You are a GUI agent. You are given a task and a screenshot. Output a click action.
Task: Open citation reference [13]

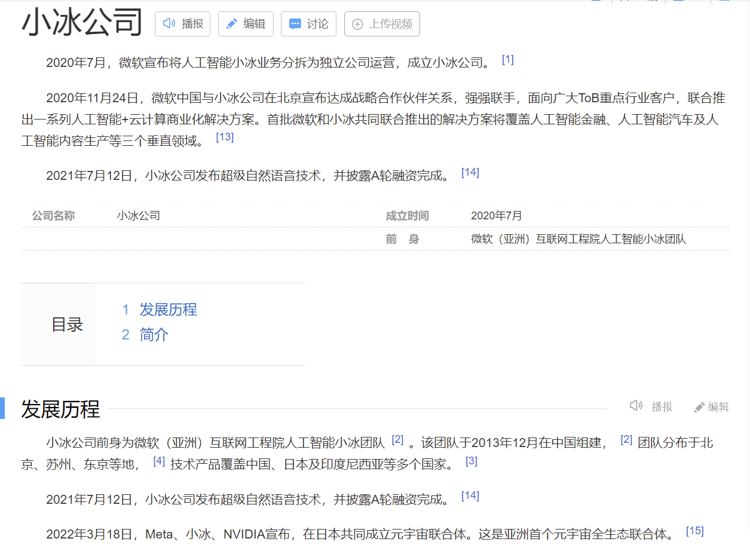[x=225, y=137]
